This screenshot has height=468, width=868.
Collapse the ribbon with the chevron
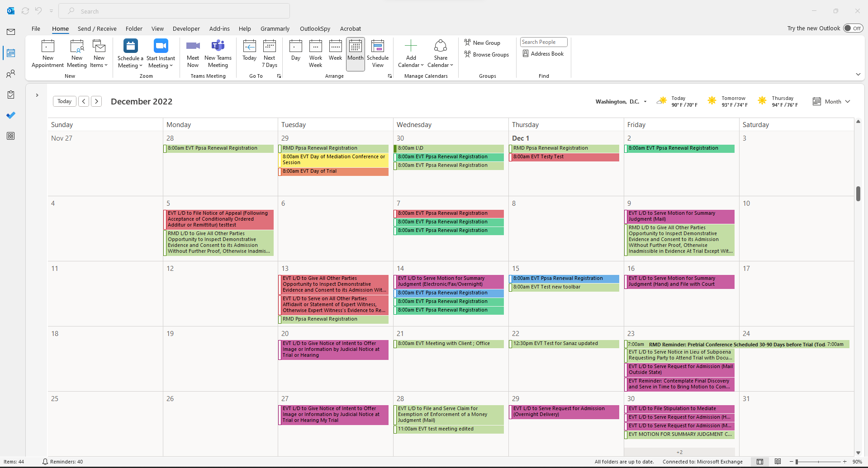[858, 74]
